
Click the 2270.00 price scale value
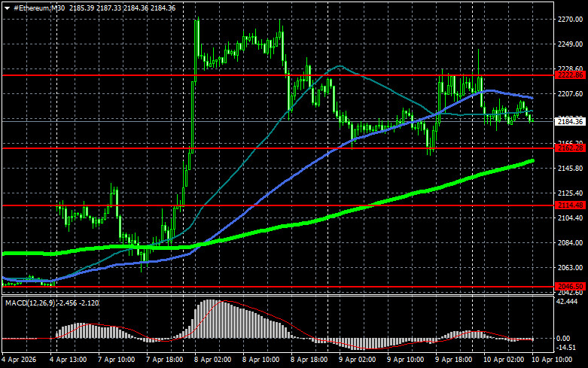pyautogui.click(x=568, y=20)
